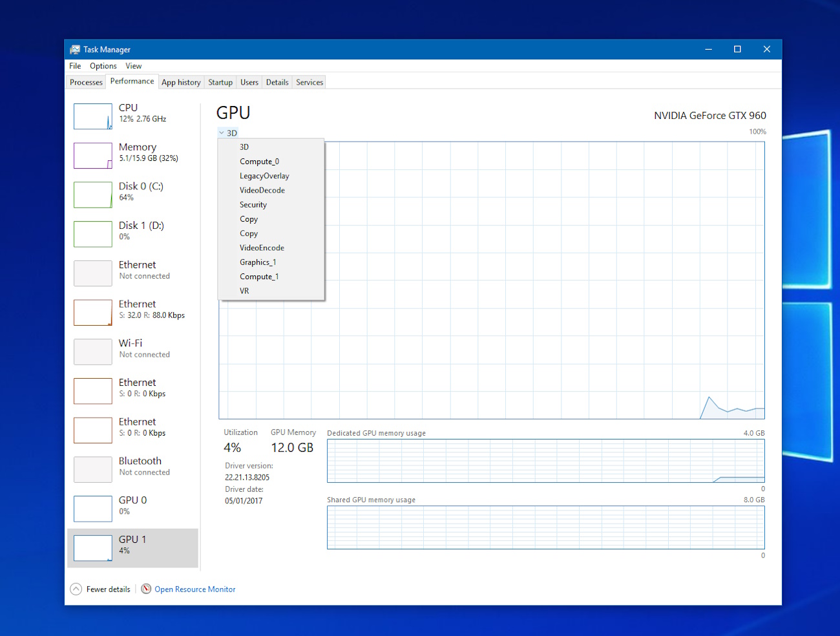Select the first Ethernet Not connected entry

click(x=132, y=273)
